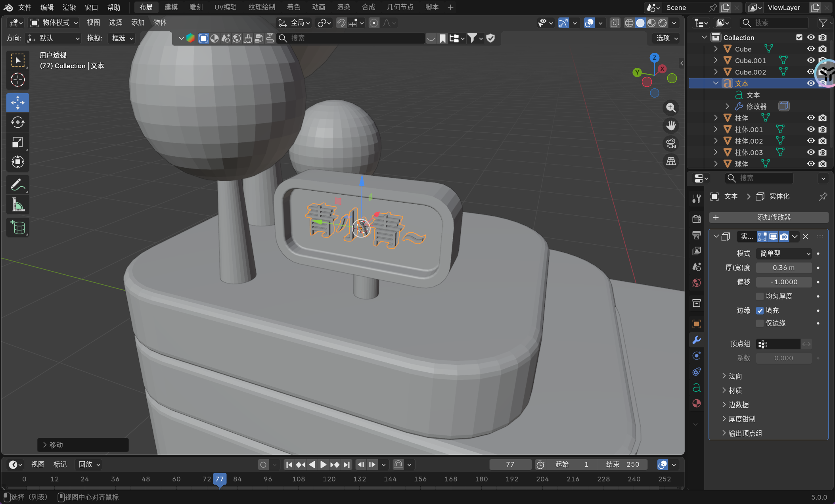The image size is (835, 504).
Task: Click the 厚(宽)度 0.36 m slider field
Action: (783, 268)
